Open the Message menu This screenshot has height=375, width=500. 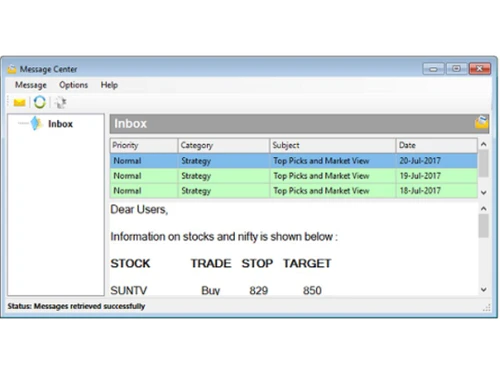point(31,85)
